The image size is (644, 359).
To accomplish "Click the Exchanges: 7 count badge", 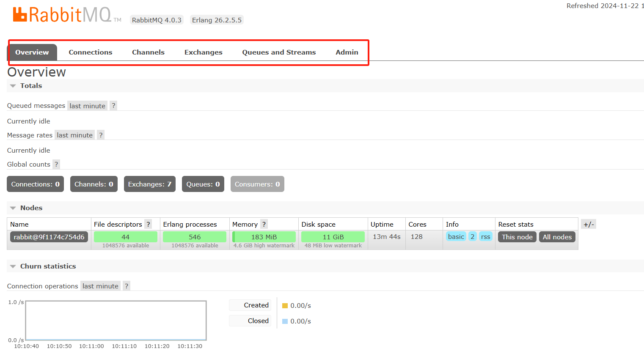I will click(x=149, y=184).
